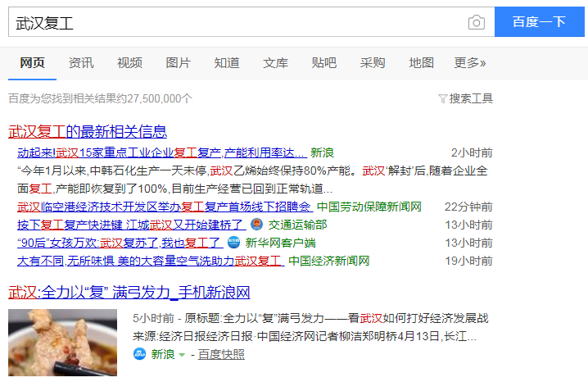The image size is (588, 382).
Task: Click source 中国经济新闻网 text
Action: click(x=329, y=261)
